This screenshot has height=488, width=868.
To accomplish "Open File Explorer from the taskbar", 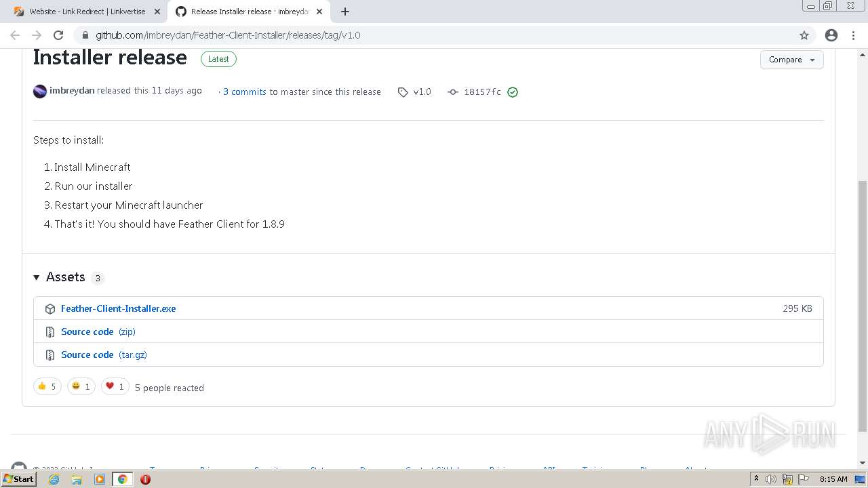I will click(77, 479).
